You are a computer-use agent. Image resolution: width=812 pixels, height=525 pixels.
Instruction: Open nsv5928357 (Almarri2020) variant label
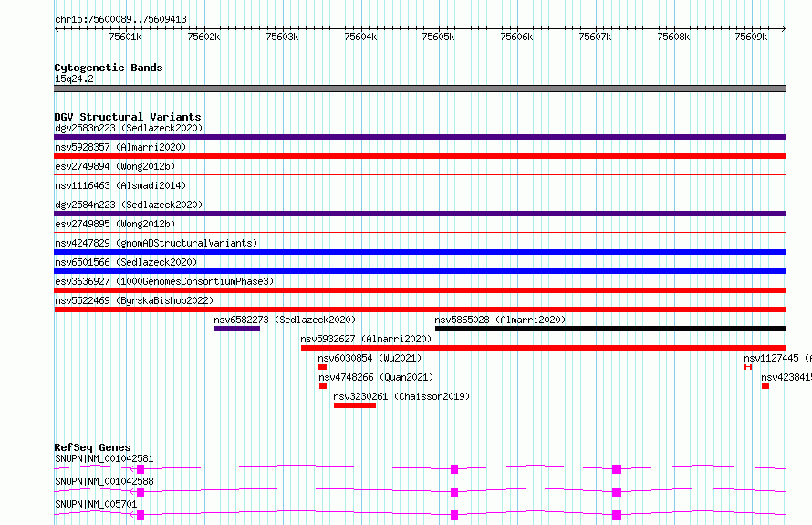(x=120, y=147)
